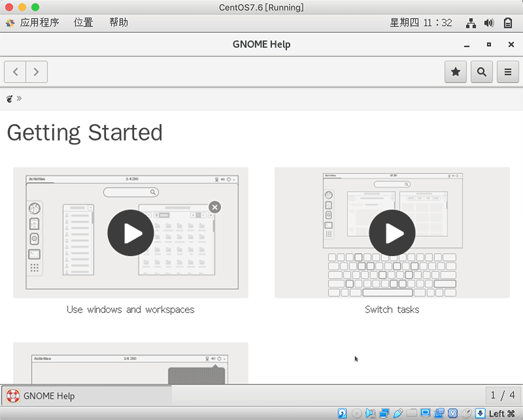The width and height of the screenshot is (523, 420).
Task: Click the volume icon in the top bar
Action: (x=489, y=22)
